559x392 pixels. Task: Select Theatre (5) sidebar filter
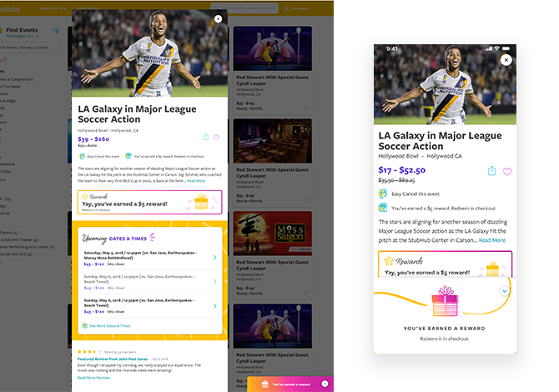coord(9,233)
